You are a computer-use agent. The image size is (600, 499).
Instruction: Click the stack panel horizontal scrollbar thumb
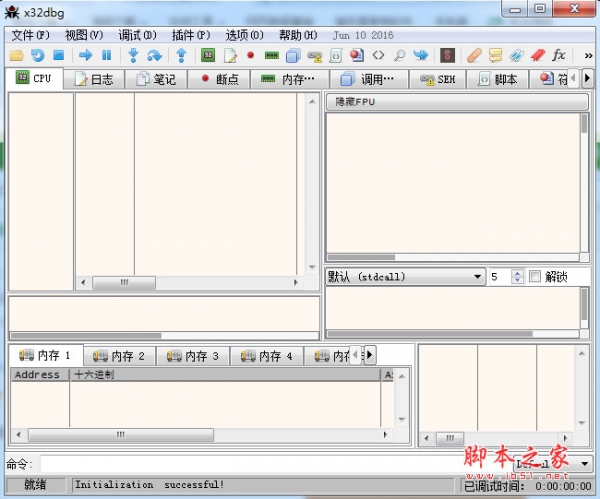pos(450,438)
